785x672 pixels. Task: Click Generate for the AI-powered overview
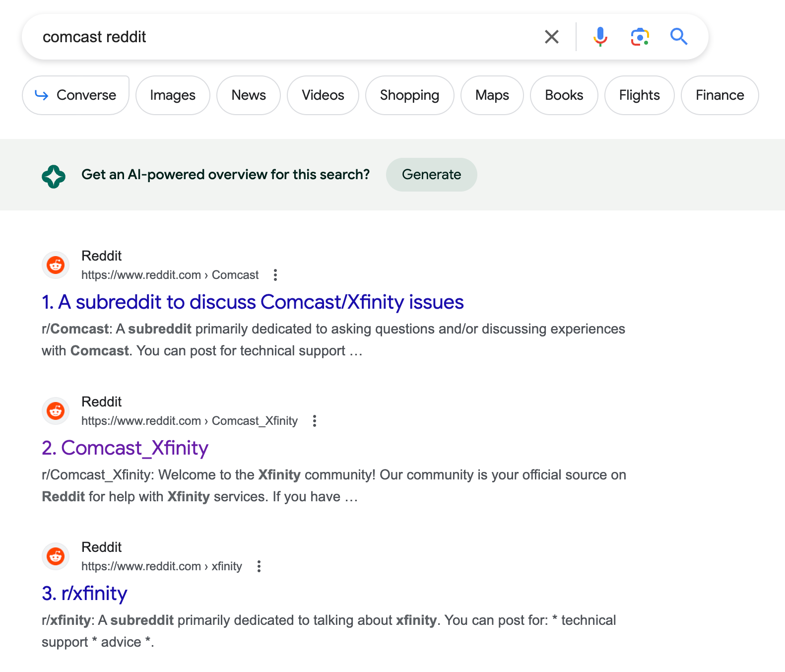(432, 175)
